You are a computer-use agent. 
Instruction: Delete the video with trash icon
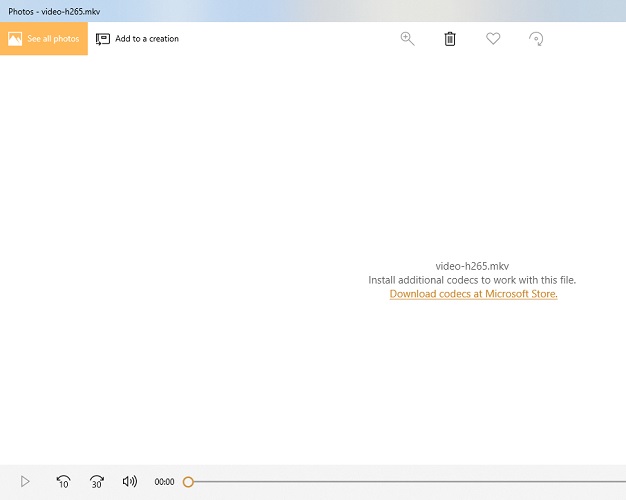click(450, 39)
